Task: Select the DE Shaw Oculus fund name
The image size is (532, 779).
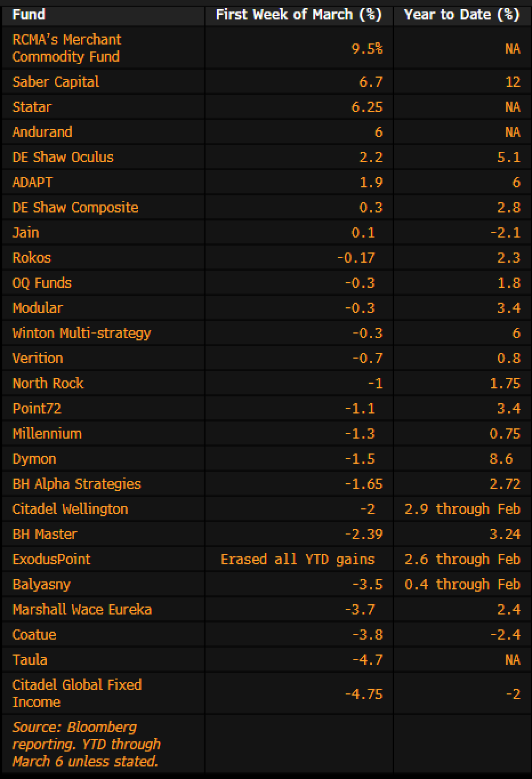Action: point(63,157)
